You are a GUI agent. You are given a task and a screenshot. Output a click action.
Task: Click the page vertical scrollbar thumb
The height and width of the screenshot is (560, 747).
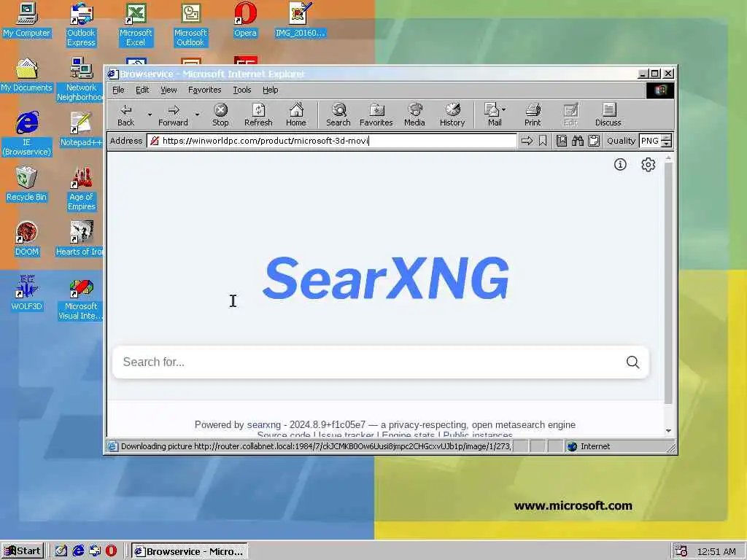click(668, 284)
